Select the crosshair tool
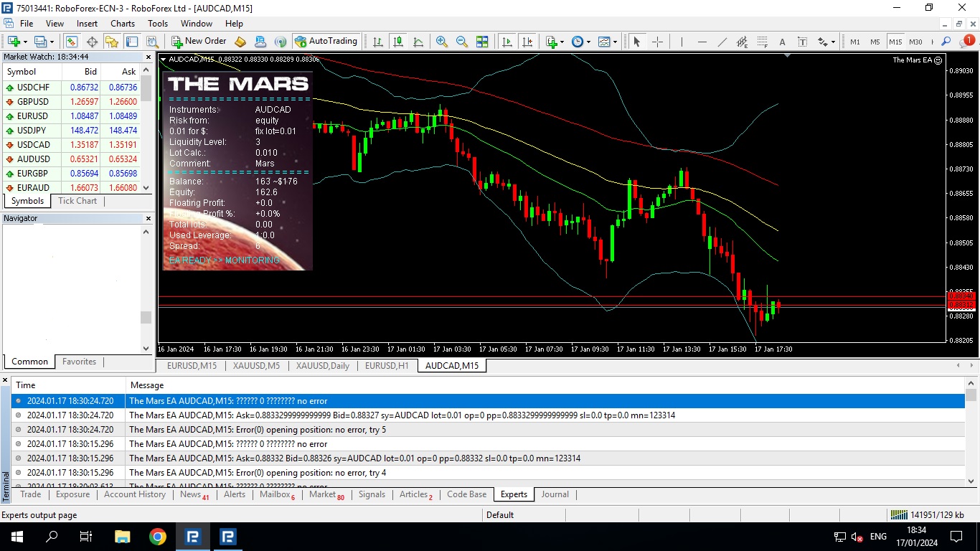This screenshot has height=551, width=980. [656, 42]
